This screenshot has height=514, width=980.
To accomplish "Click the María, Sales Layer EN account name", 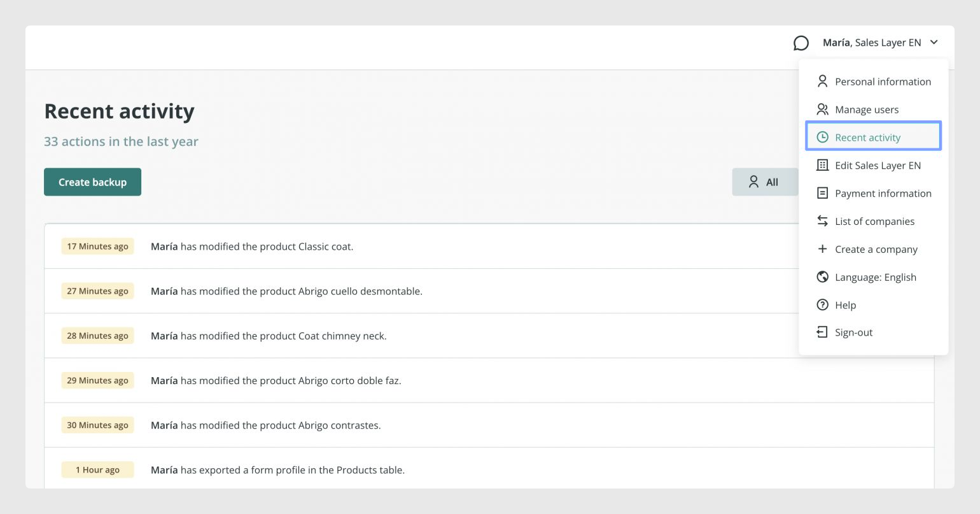I will click(x=872, y=43).
